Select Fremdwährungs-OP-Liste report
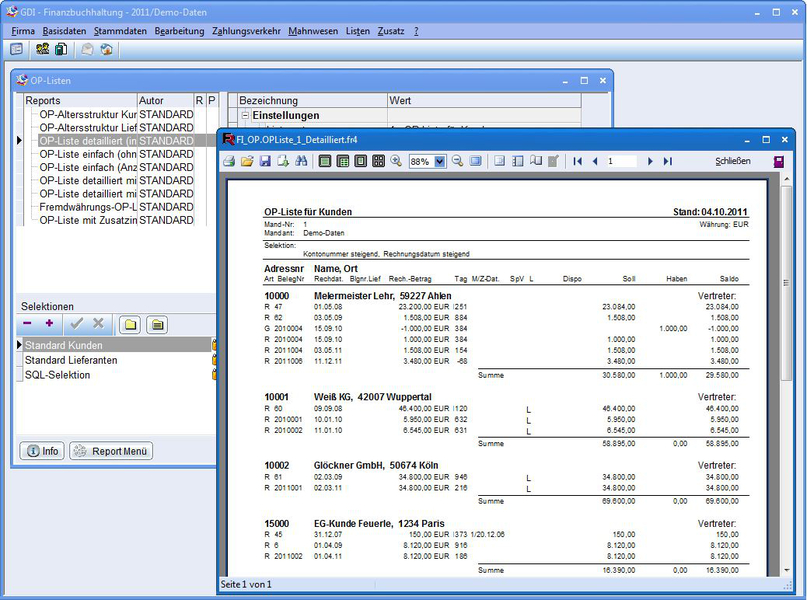807x600 pixels. [88, 207]
